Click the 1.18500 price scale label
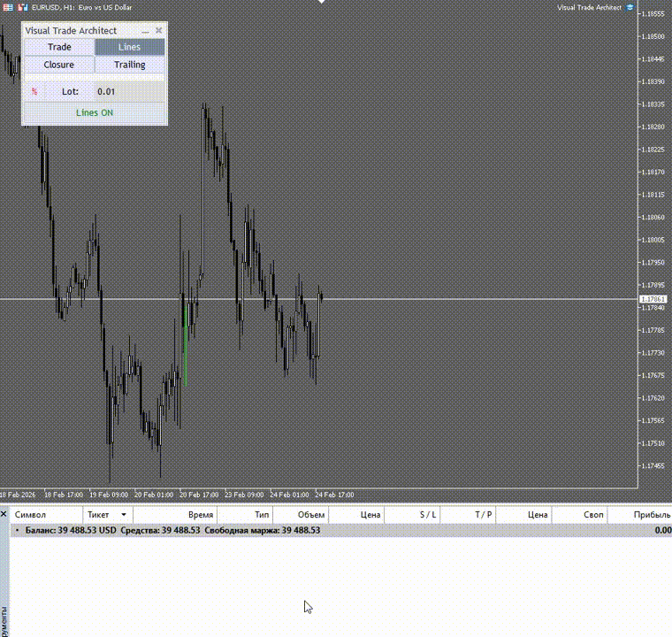 [653, 36]
